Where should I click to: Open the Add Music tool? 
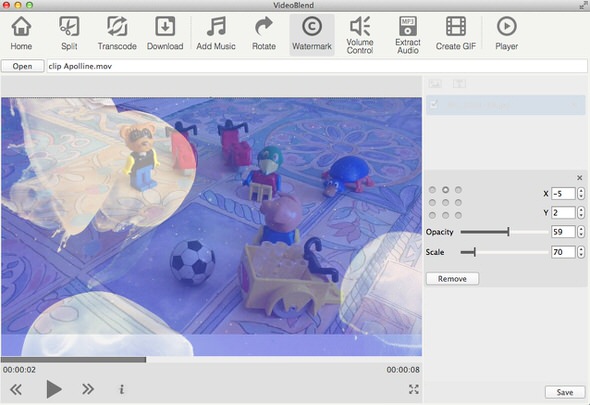[x=216, y=34]
